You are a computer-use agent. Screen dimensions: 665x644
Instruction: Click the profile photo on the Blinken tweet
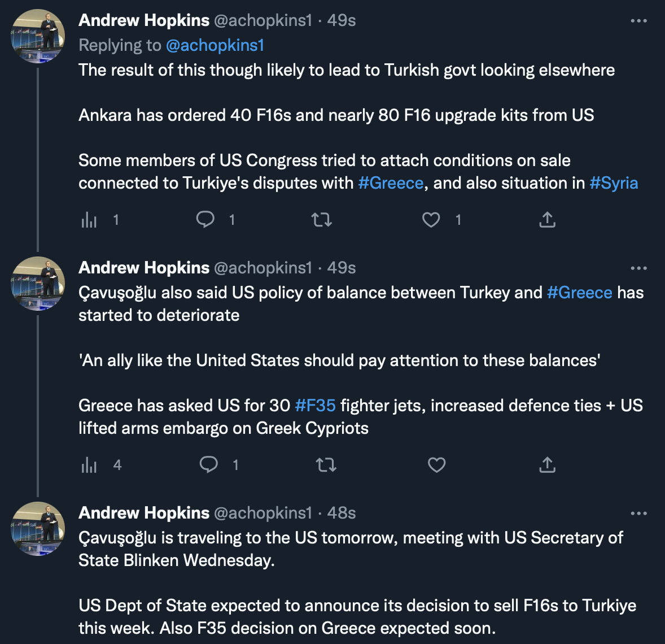[x=38, y=529]
